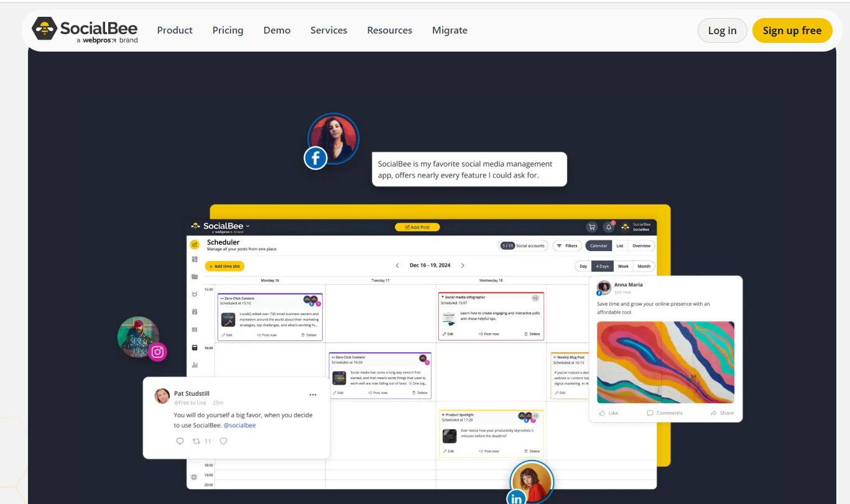Image resolution: width=850 pixels, height=504 pixels.
Task: Click the yellow compose icon in the sidebar
Action: pyautogui.click(x=195, y=244)
